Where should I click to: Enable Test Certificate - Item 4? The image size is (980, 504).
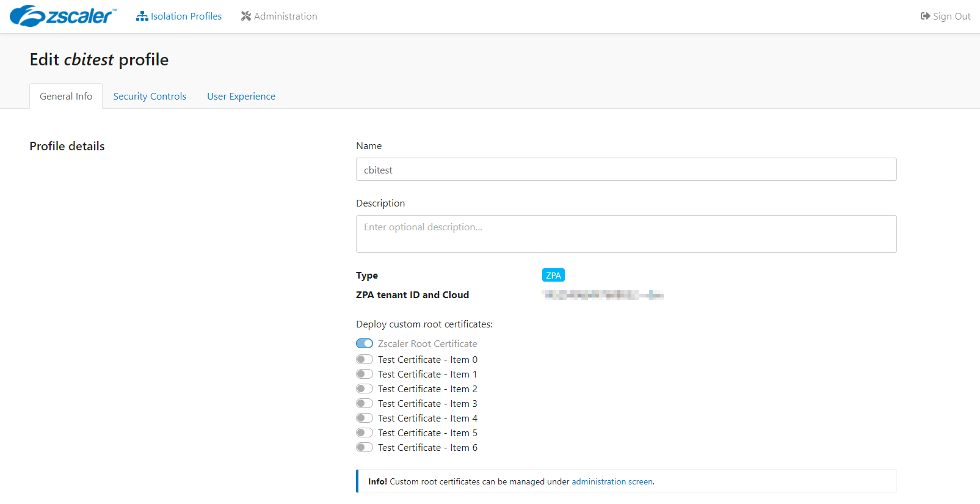[365, 418]
